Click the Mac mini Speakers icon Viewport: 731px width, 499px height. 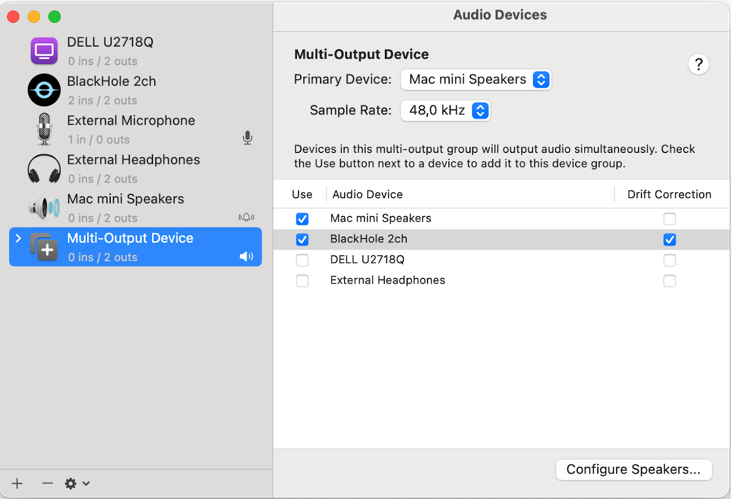(x=44, y=208)
